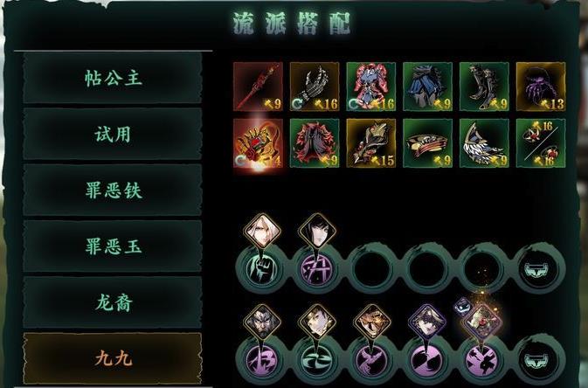This screenshot has height=388, width=588.
Task: Select the blonde character portrait
Action: pos(262,230)
